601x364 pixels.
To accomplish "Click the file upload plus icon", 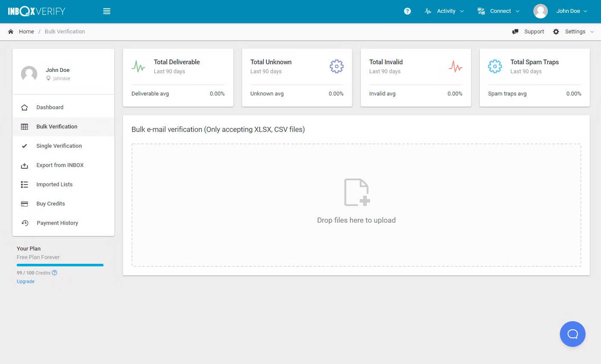I will [x=357, y=192].
